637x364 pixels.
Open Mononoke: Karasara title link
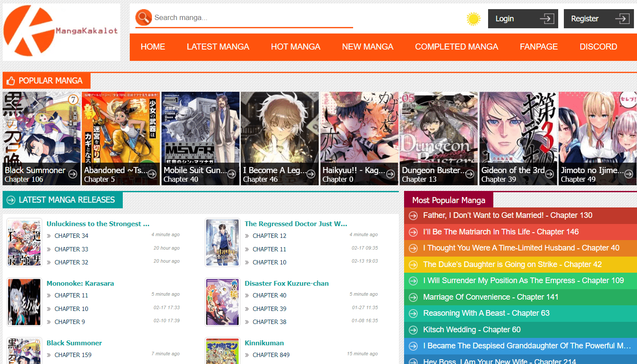click(80, 283)
